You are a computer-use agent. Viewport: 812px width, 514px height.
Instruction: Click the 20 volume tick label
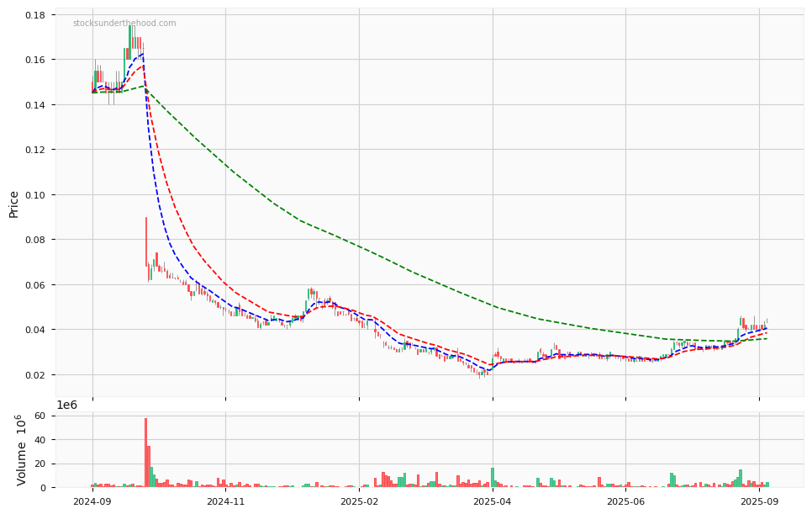pos(40,464)
